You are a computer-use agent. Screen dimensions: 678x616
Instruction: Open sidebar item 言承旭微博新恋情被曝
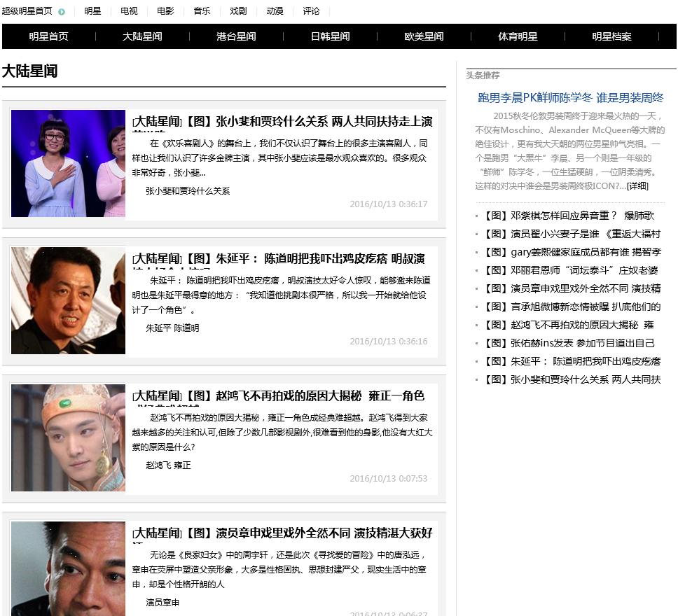(572, 307)
